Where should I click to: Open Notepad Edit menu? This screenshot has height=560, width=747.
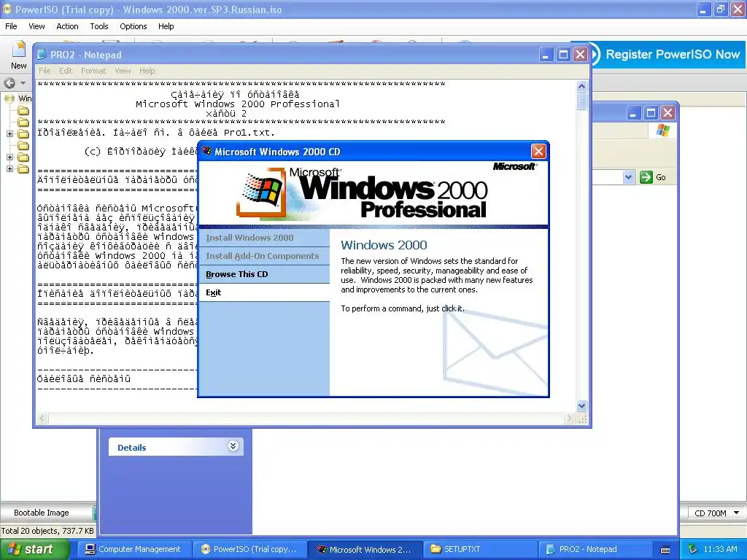pyautogui.click(x=66, y=71)
